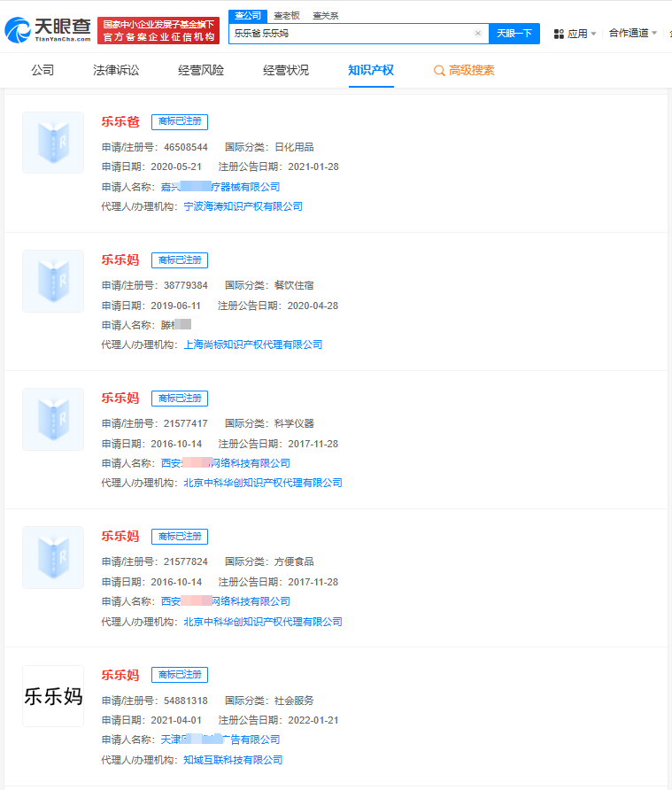Open 乐乐妈 trademark numbered 21577417

[120, 398]
